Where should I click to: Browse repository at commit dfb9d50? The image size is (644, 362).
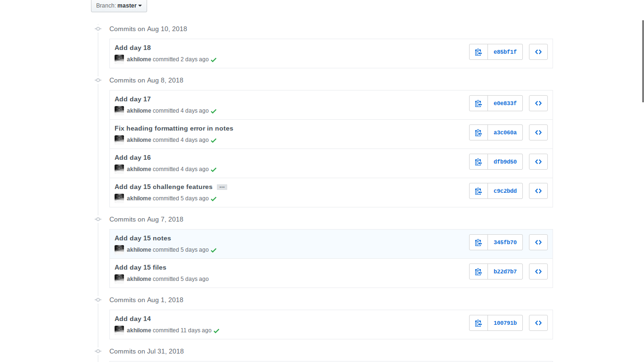(538, 162)
